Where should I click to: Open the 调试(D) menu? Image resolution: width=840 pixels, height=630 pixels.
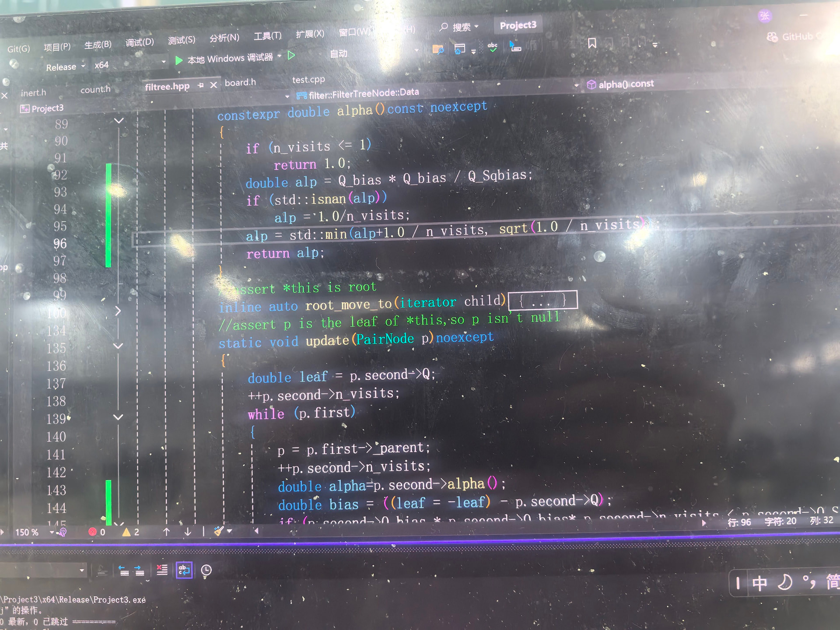[x=140, y=42]
